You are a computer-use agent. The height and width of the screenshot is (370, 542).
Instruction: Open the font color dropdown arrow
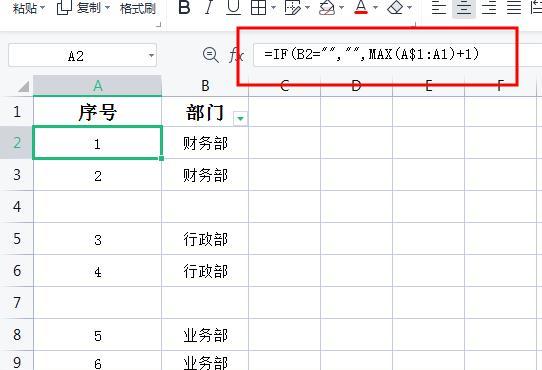(x=375, y=7)
